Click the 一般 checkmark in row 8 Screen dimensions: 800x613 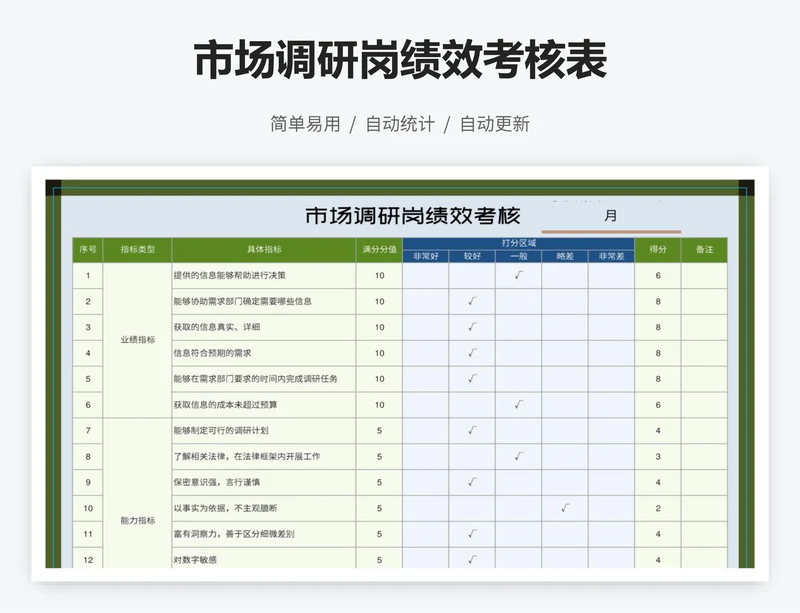(x=518, y=456)
